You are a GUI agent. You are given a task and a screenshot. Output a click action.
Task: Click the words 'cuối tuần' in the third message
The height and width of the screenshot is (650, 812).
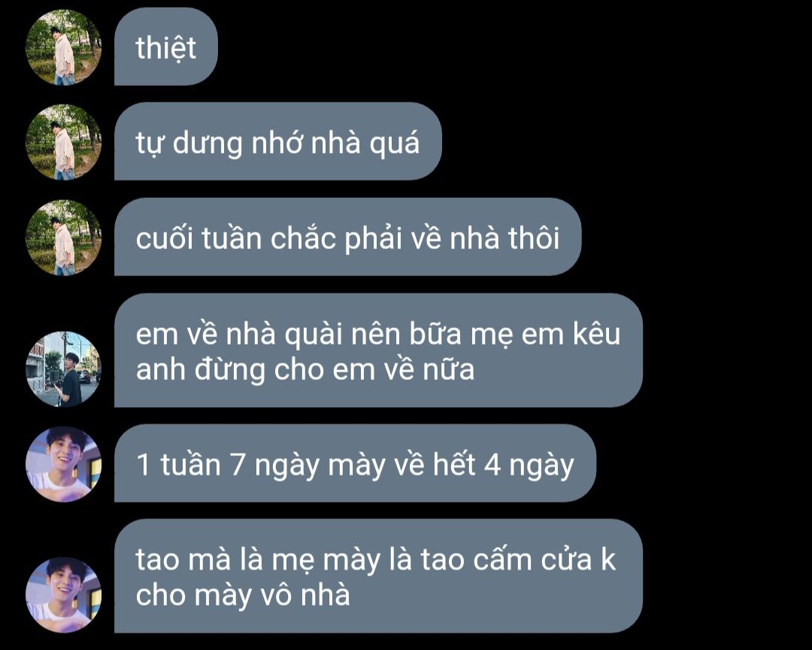point(198,238)
